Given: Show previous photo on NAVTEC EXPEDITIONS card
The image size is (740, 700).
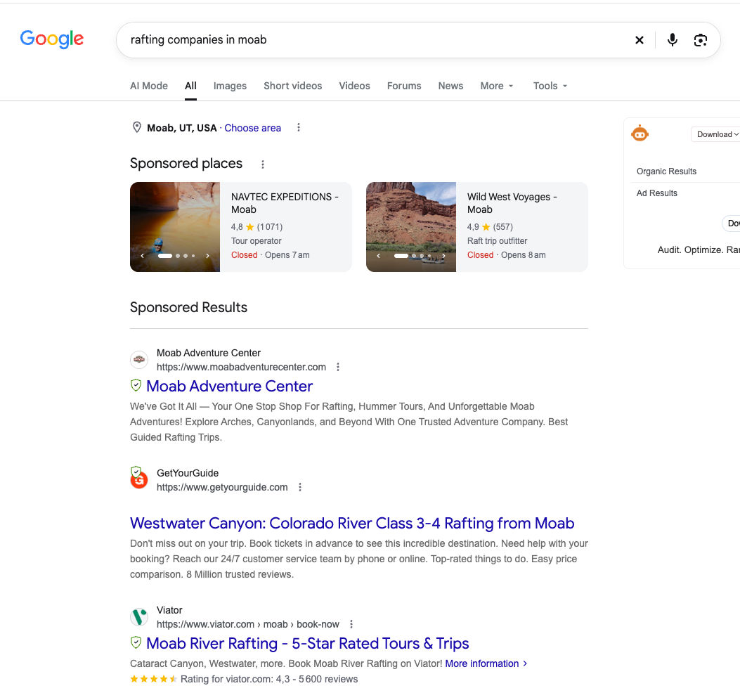Looking at the screenshot, I should pos(142,256).
